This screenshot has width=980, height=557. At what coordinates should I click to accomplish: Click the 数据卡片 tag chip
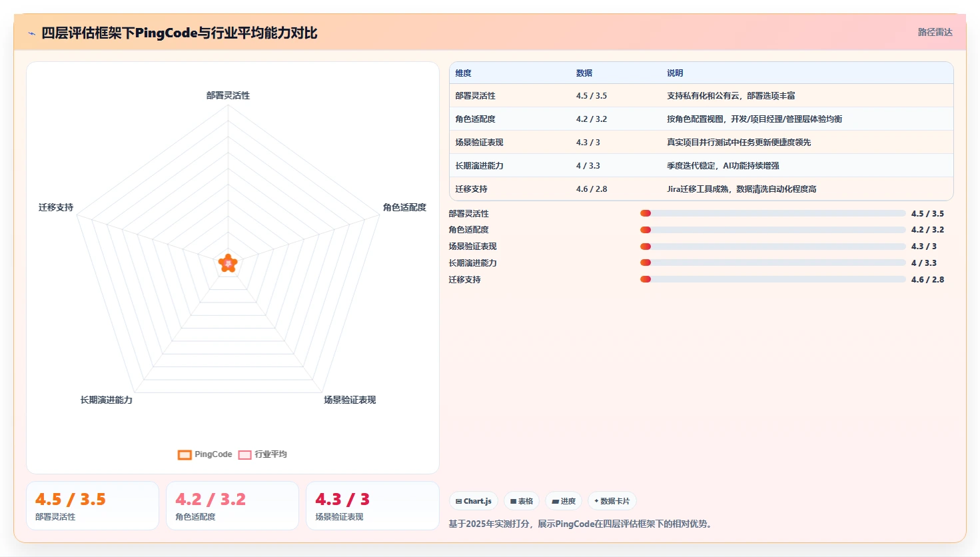point(612,501)
